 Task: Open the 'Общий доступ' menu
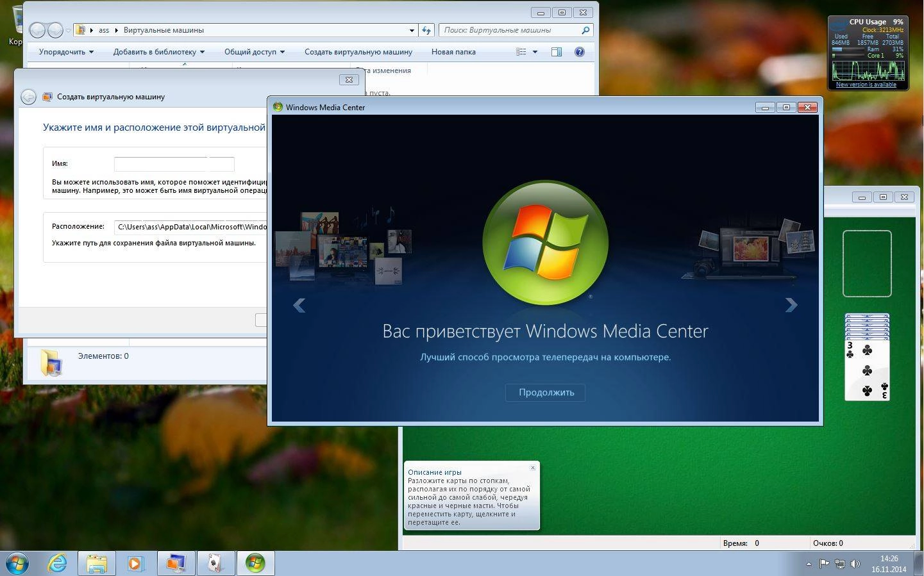[x=254, y=52]
